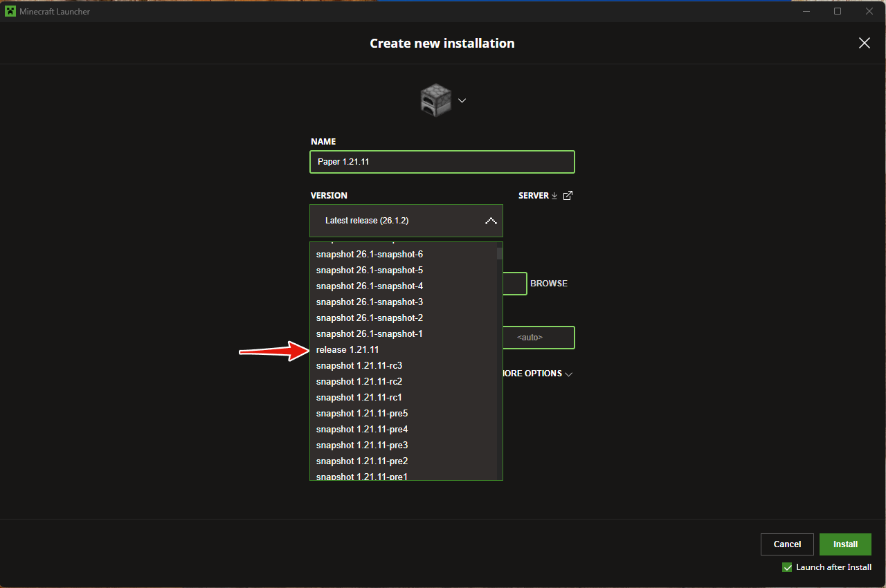The height and width of the screenshot is (588, 886).
Task: Toggle Launch after Install checkbox
Action: 787,567
